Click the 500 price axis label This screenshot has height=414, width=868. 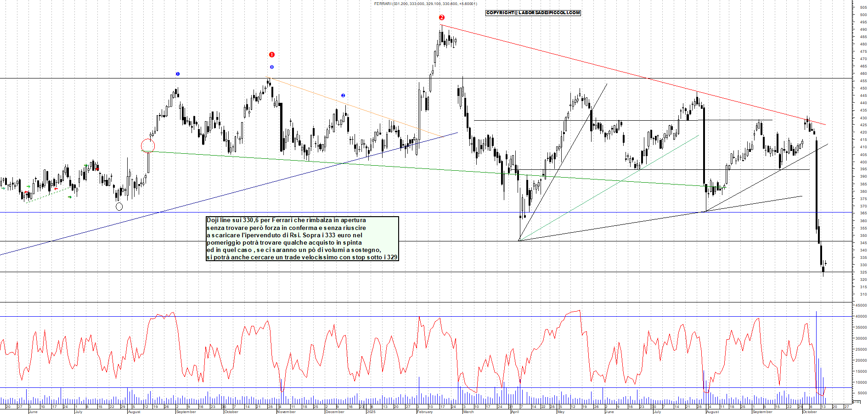click(x=863, y=15)
